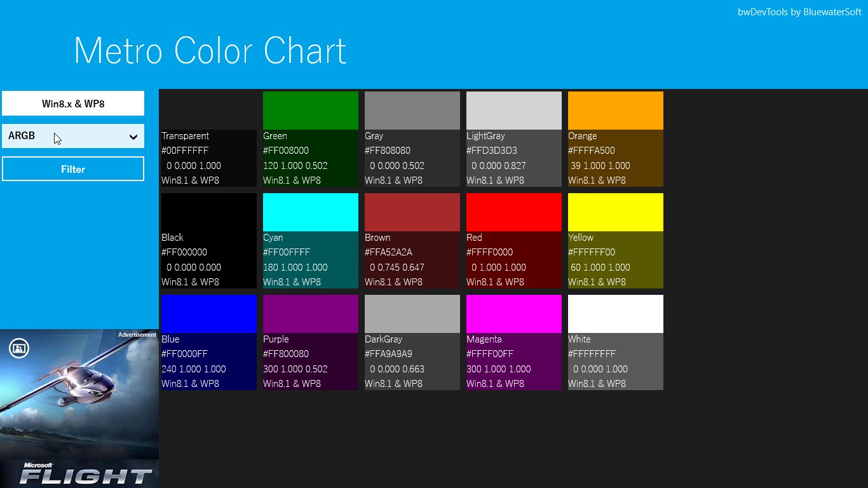868x488 pixels.
Task: Click the White color tile
Action: click(615, 315)
